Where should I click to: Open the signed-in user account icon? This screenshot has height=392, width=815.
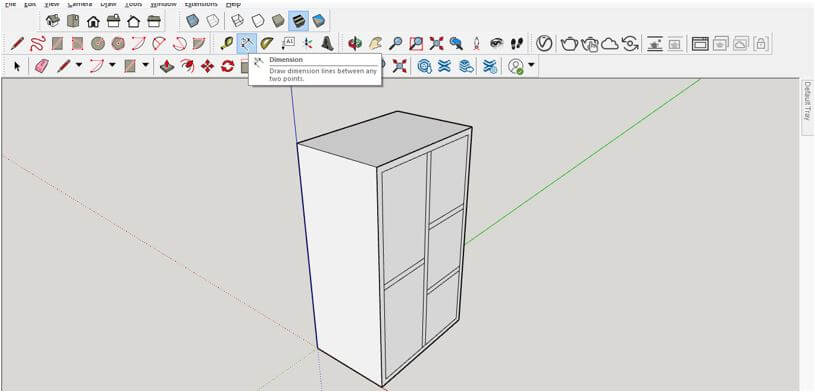[x=516, y=66]
